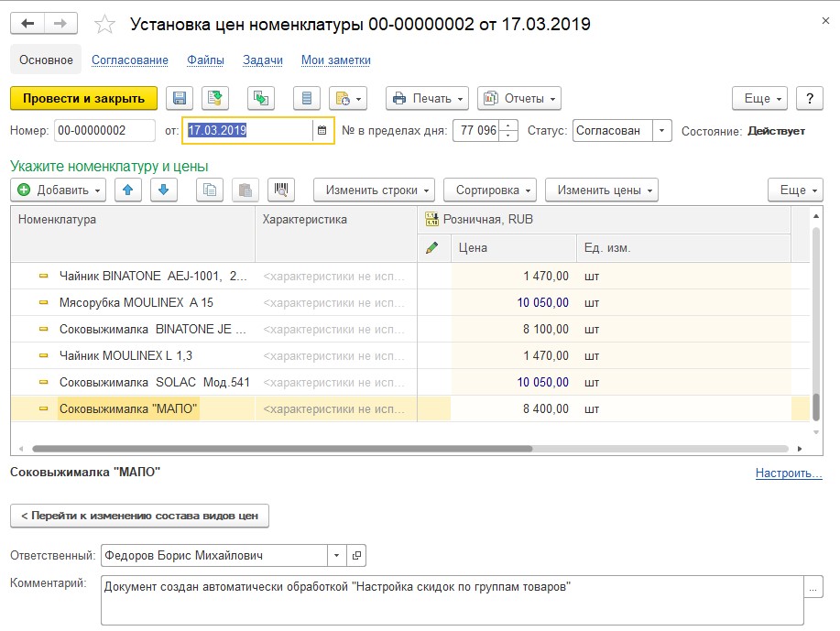Click the item icon beside Соковыжималка "МАПО"
Viewport: 840px width, 631px height.
coord(43,408)
